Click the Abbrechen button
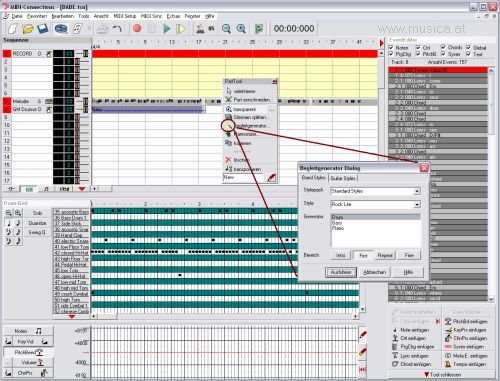500x381 pixels. pyautogui.click(x=374, y=272)
